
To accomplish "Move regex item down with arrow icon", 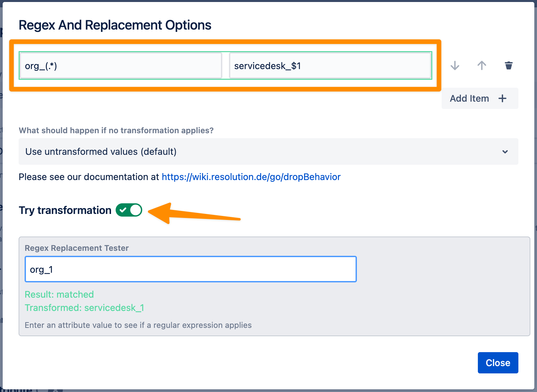I will [x=455, y=65].
